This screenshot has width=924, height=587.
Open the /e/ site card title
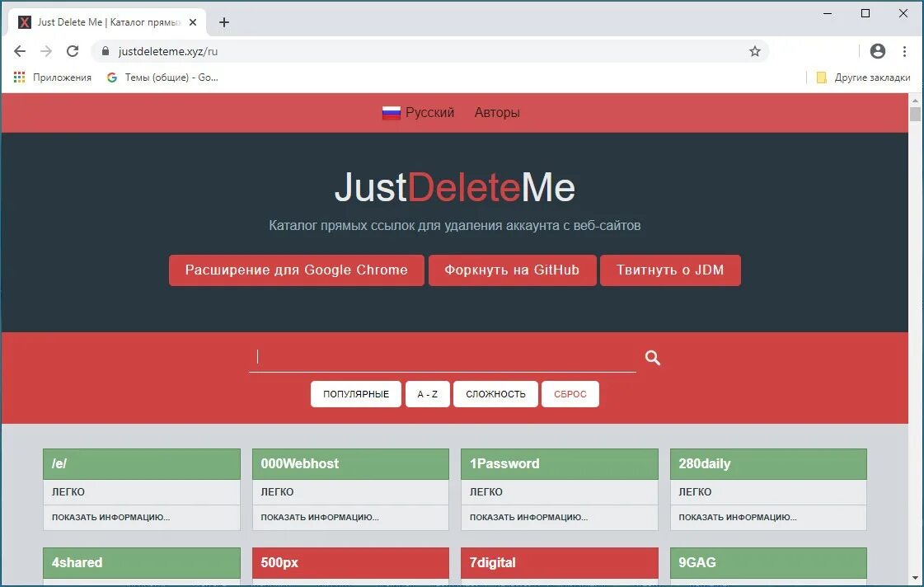(142, 464)
